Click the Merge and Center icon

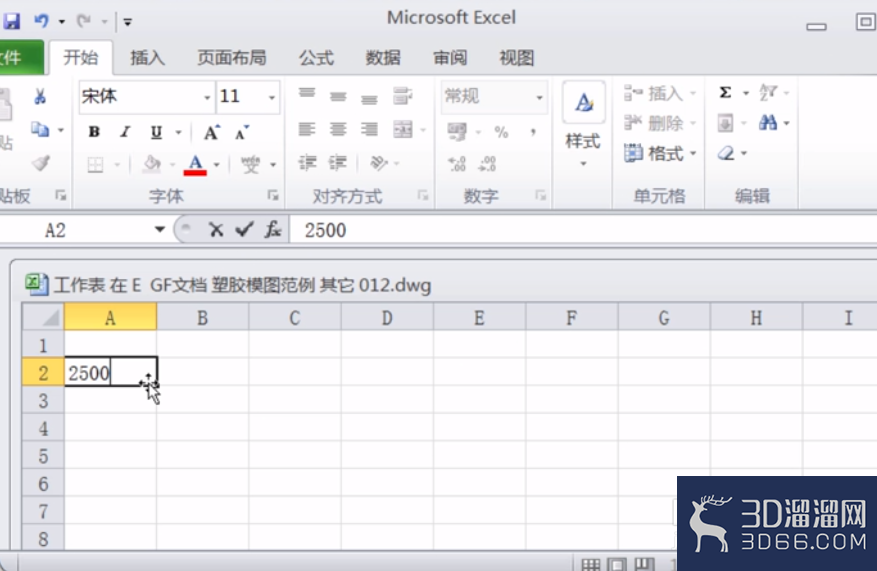coord(403,130)
